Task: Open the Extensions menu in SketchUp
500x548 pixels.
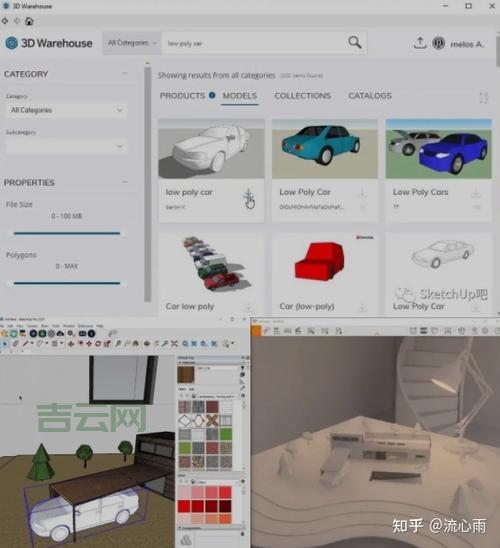Action: pos(85,326)
